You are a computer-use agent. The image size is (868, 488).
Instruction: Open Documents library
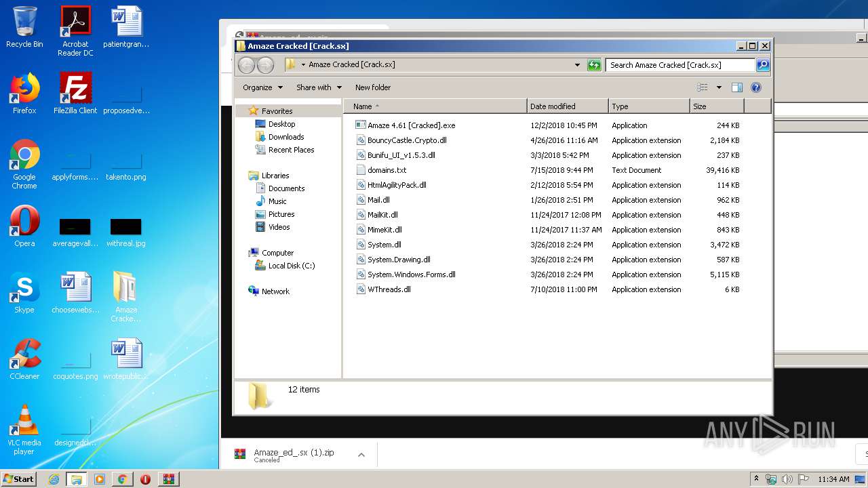coord(286,188)
